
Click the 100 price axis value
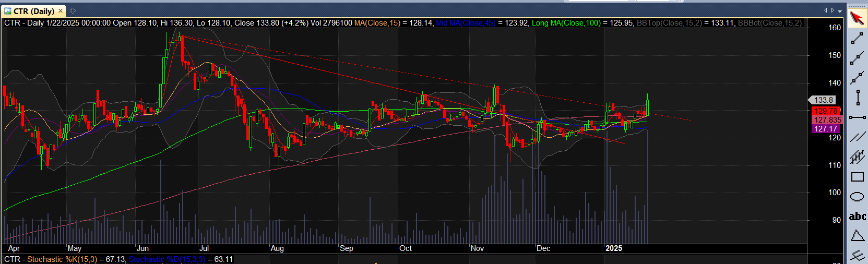(x=835, y=193)
